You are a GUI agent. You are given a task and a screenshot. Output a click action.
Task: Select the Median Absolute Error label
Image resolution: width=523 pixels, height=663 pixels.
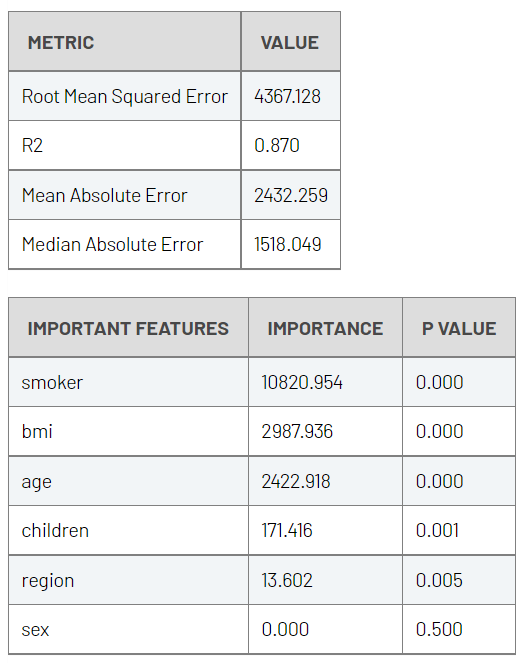pos(112,244)
